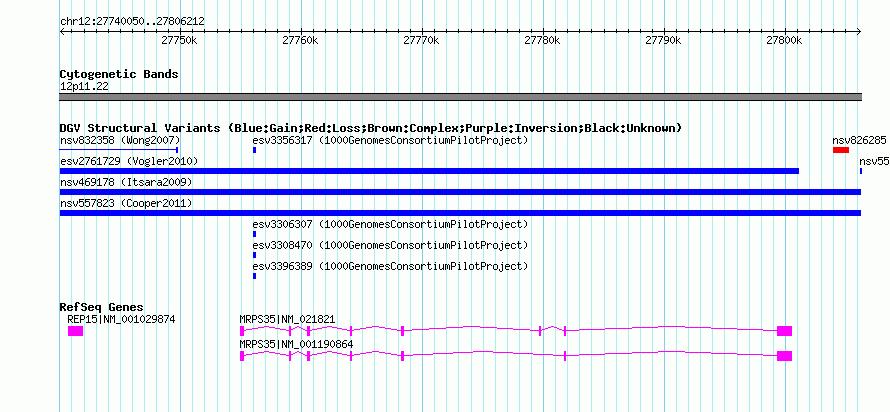This screenshot has height=412, width=890.
Task: Click the 12p11.22 band label
Action: [84, 87]
